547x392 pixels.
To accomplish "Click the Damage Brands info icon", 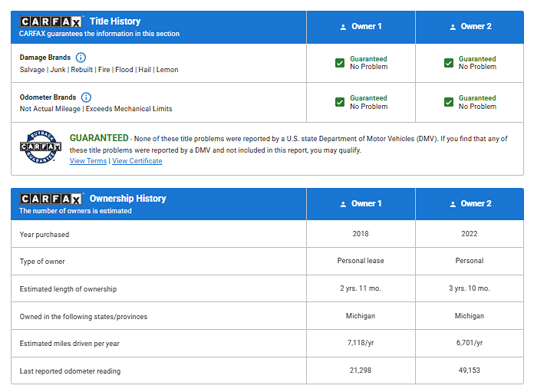I will click(81, 58).
